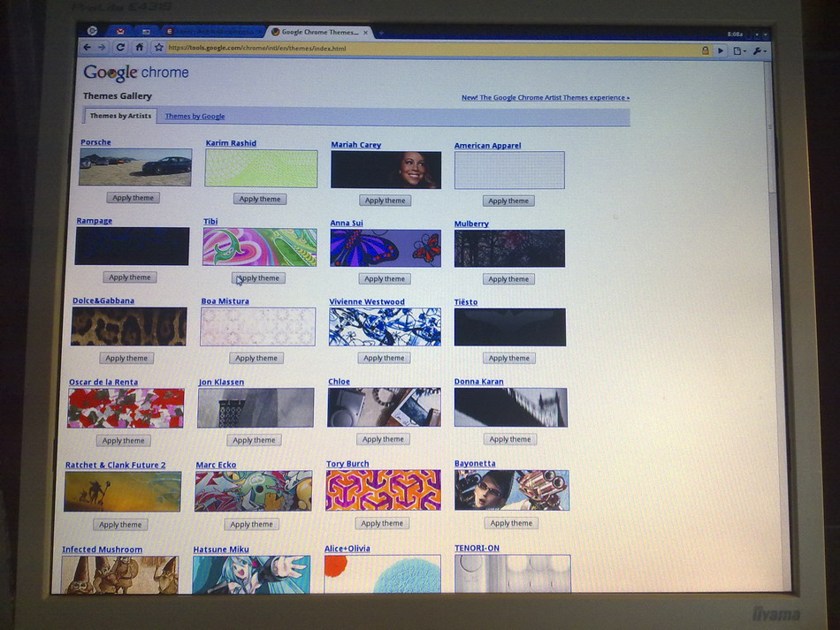840x630 pixels.
Task: Reload the page with the refresh icon
Action: pos(120,47)
